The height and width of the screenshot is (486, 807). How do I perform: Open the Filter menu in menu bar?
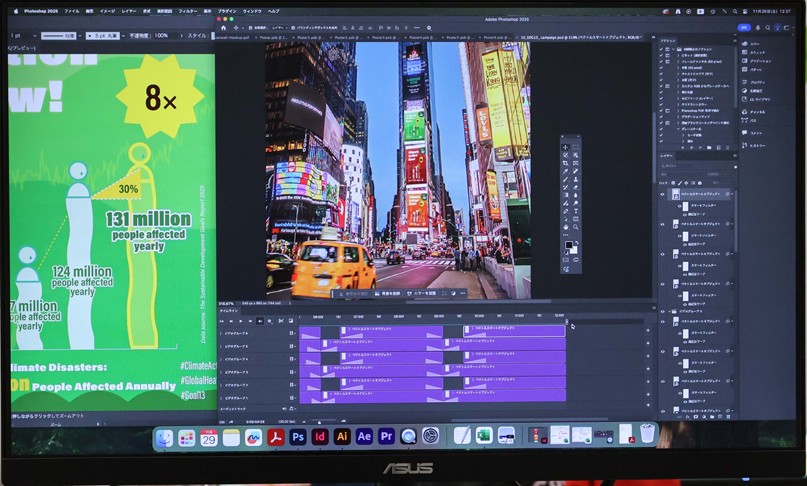coord(187,11)
